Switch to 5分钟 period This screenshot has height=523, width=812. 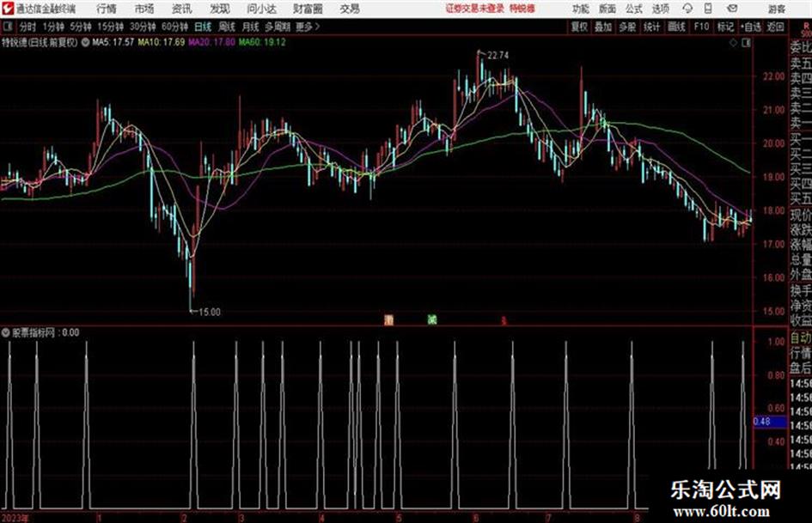(x=81, y=27)
